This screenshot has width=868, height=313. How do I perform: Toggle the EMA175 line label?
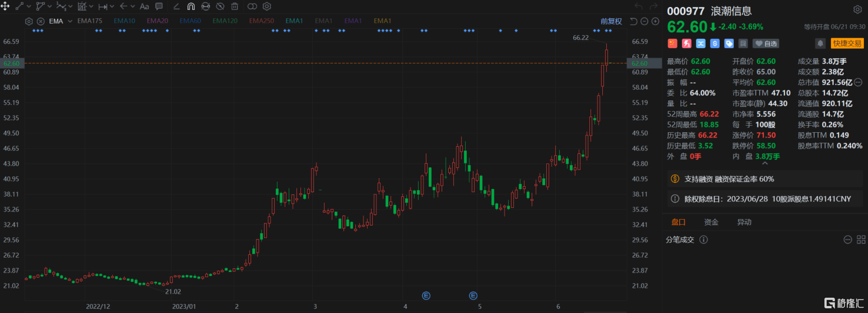tap(90, 21)
